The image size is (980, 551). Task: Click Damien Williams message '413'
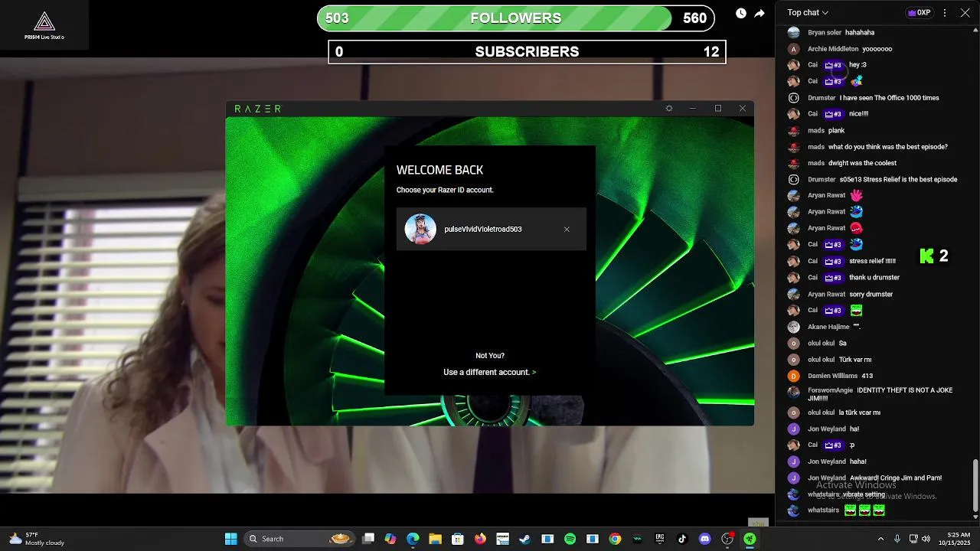(x=867, y=376)
